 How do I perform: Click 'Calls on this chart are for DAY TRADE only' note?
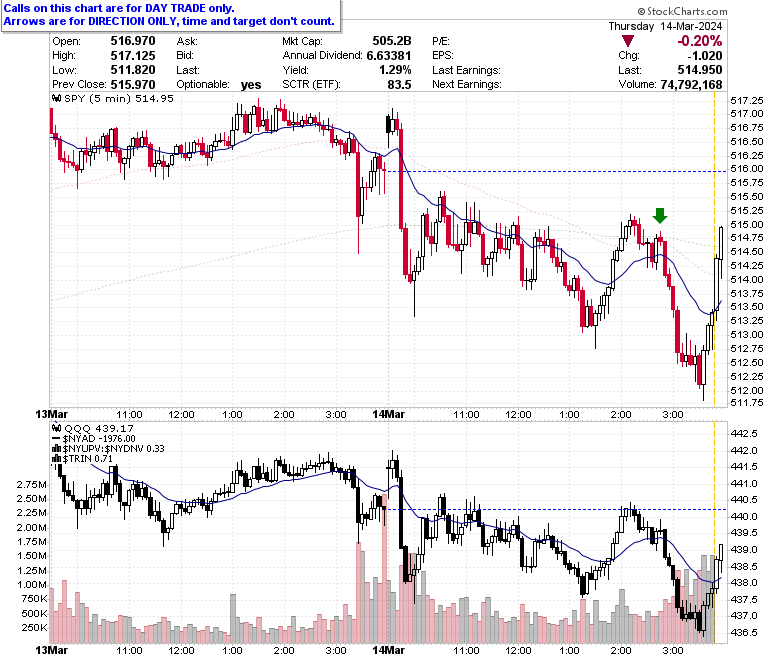click(x=119, y=8)
